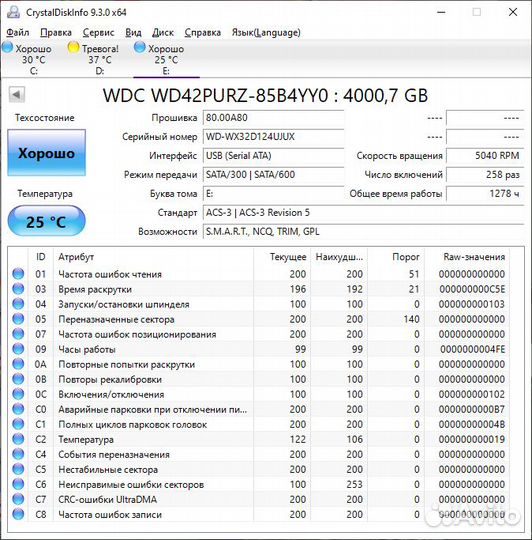The width and height of the screenshot is (532, 540).
Task: Click the previous disk arrow button
Action: click(17, 94)
